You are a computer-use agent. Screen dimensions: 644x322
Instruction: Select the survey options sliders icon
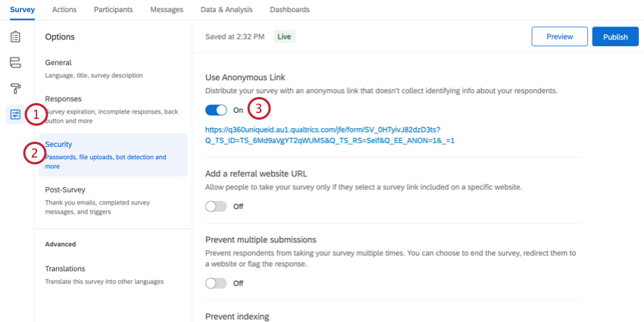[15, 114]
